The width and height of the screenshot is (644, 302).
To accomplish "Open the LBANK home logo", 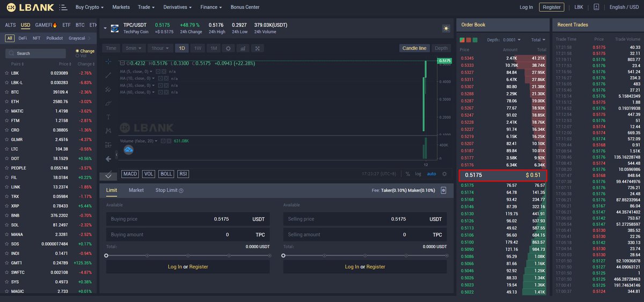I will 30,8.
